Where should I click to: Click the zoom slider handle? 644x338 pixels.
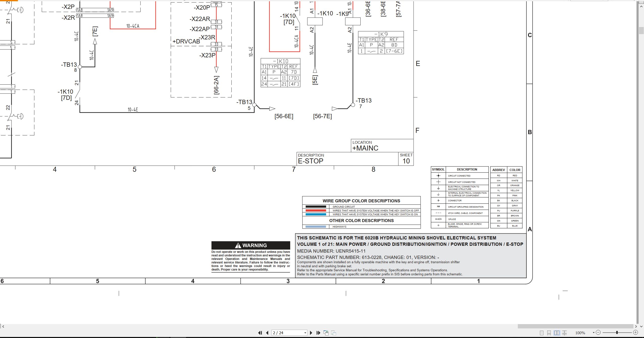point(617,333)
